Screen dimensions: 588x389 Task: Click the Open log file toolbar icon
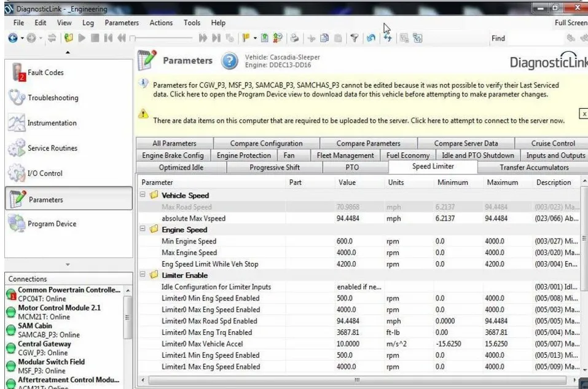pyautogui.click(x=69, y=38)
